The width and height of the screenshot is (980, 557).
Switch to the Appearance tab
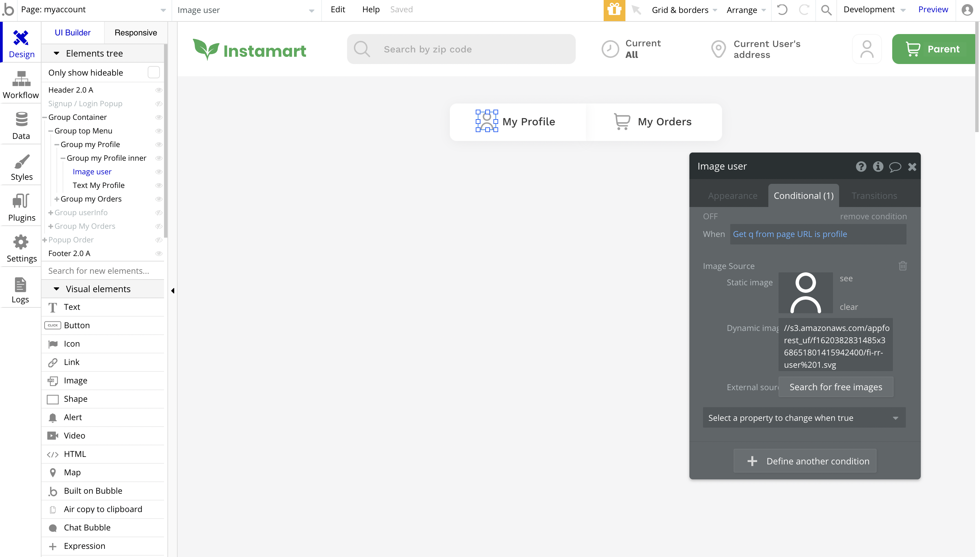tap(732, 196)
